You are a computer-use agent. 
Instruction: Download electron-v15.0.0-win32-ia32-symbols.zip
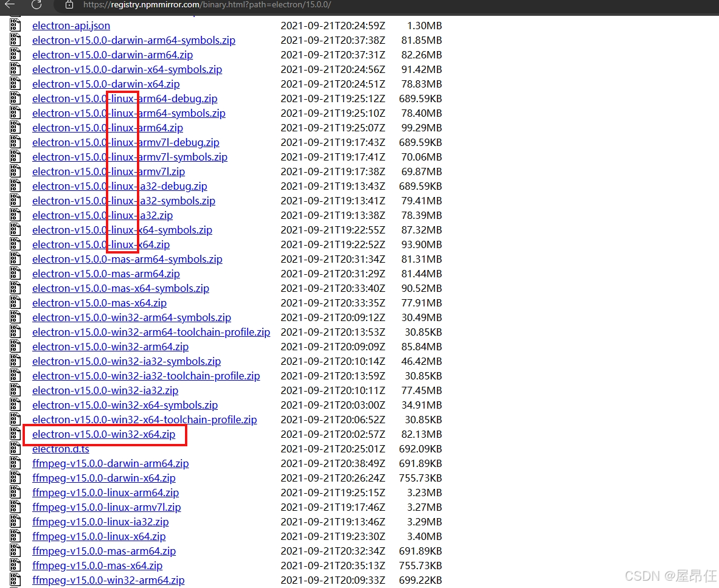[x=127, y=362]
